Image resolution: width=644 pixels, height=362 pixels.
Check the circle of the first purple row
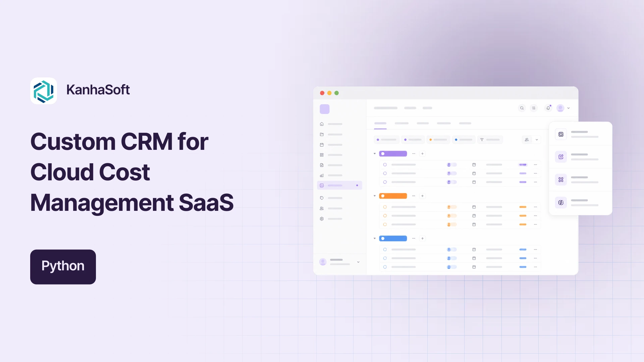point(385,165)
